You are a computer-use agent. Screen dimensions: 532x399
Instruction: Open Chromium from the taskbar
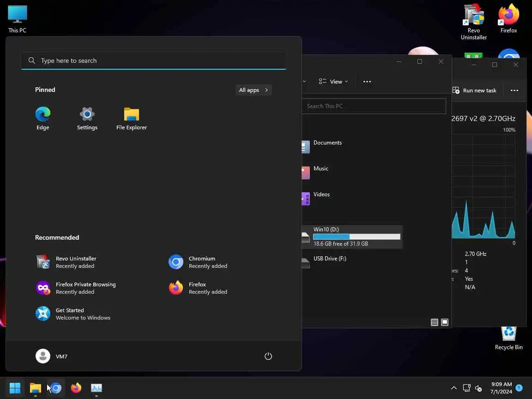pos(55,388)
